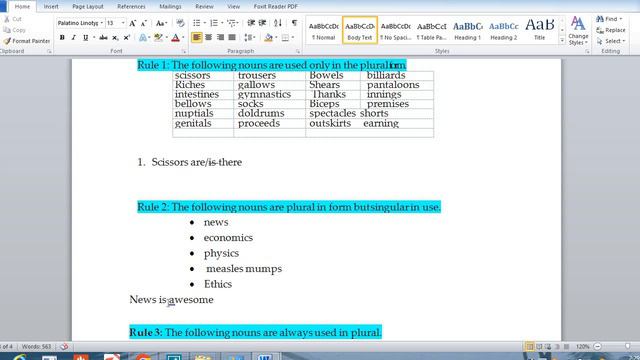
Task: Apply Heading 2 style
Action: (x=504, y=30)
